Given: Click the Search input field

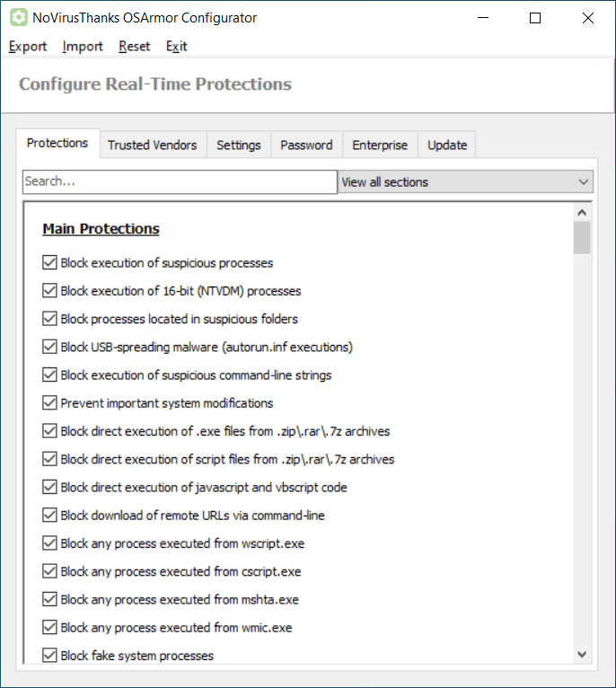Looking at the screenshot, I should click(x=180, y=182).
